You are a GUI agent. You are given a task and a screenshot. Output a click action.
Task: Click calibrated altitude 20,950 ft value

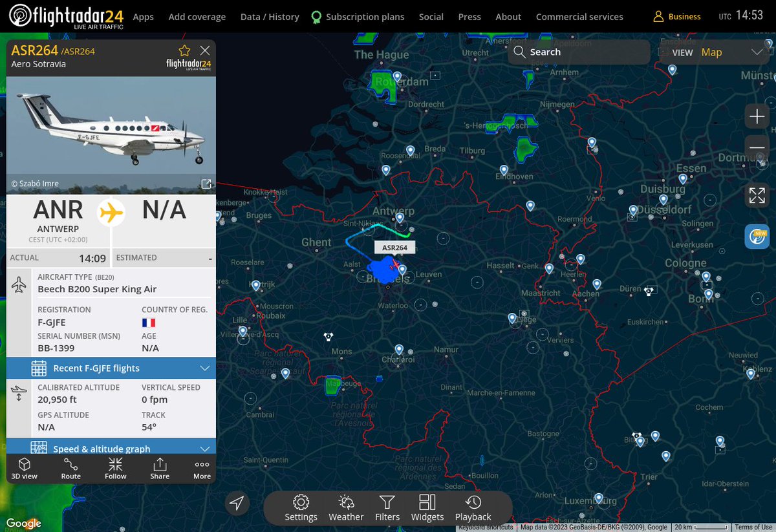(58, 399)
